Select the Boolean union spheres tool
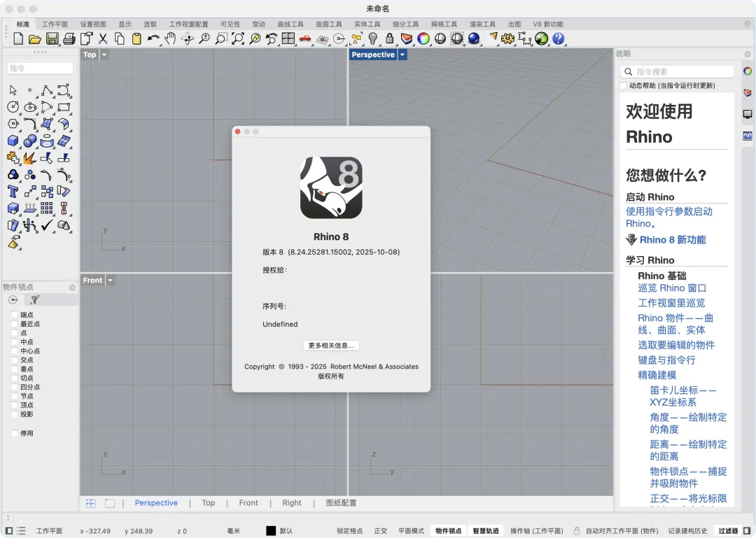This screenshot has width=756, height=538. tap(30, 141)
